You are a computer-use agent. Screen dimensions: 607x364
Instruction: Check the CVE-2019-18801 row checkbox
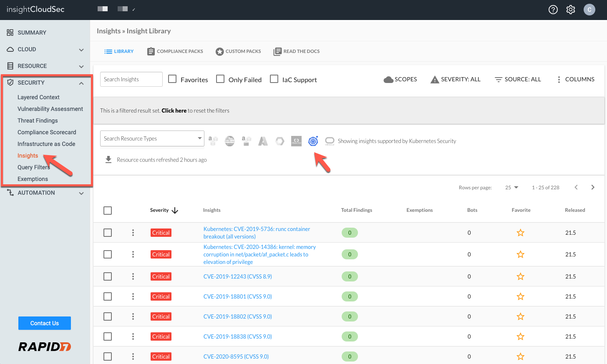(108, 296)
